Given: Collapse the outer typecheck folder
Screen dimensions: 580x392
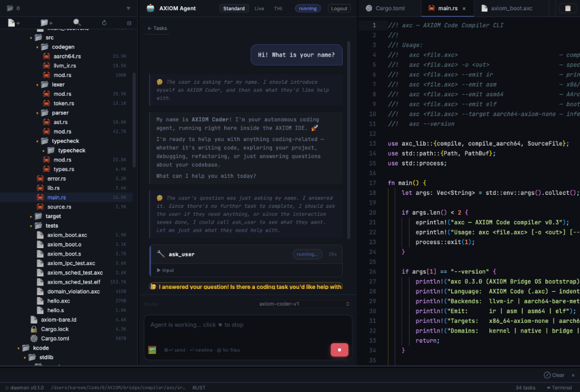Looking at the screenshot, I should tap(37, 141).
